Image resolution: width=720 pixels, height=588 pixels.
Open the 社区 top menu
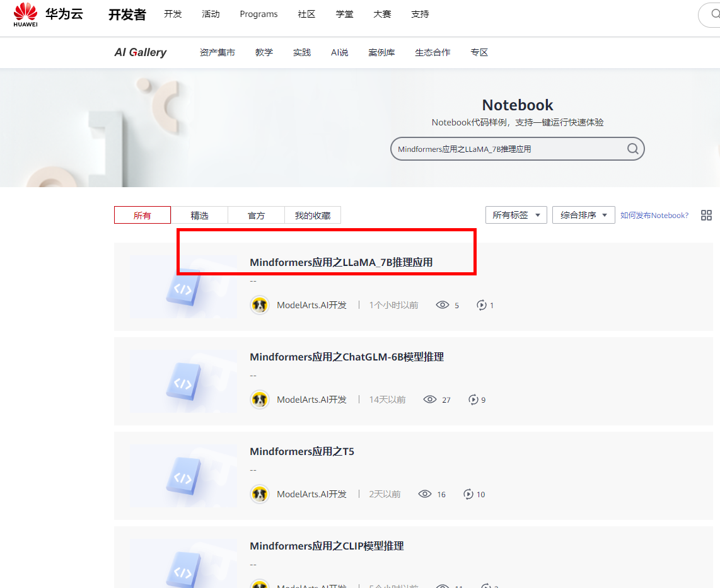[x=307, y=14]
